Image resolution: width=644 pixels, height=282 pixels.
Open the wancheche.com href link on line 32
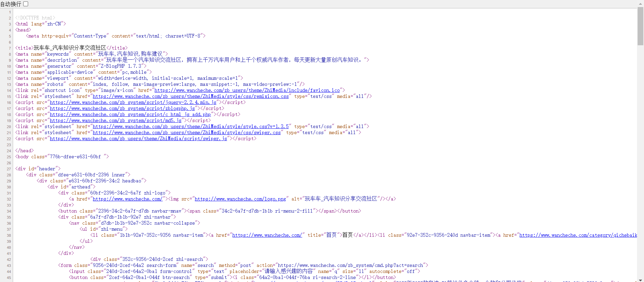pos(128,199)
